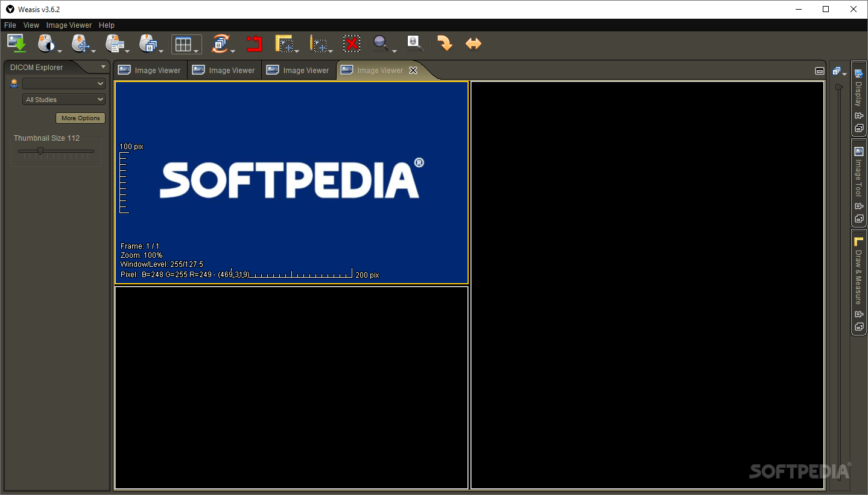Open the File menu
Image resolution: width=868 pixels, height=495 pixels.
click(10, 25)
